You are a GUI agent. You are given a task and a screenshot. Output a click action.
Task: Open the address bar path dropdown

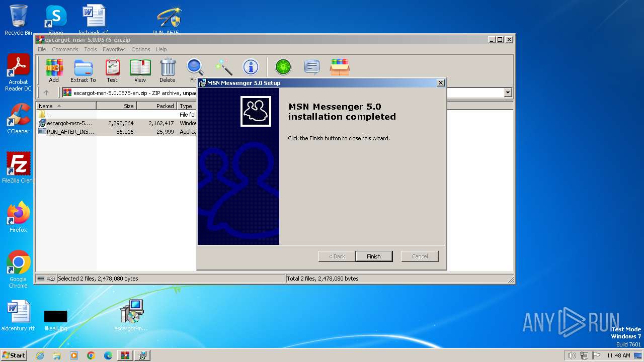click(508, 93)
